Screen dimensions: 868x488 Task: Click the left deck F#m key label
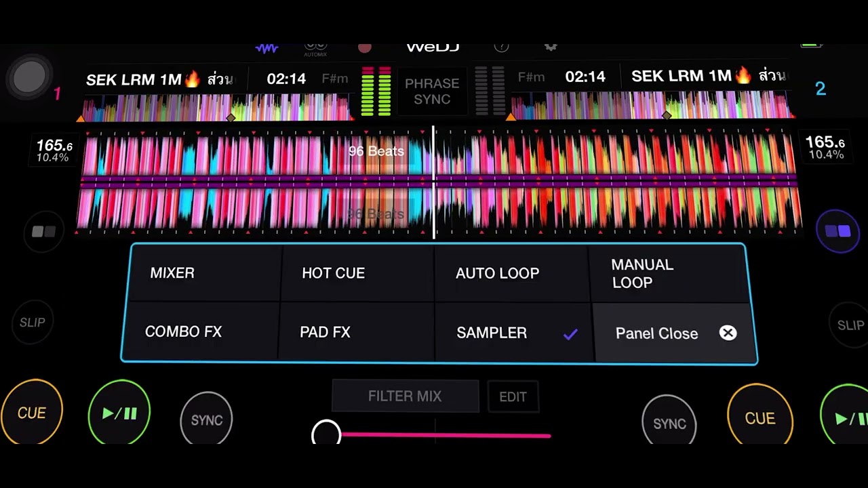pos(335,79)
